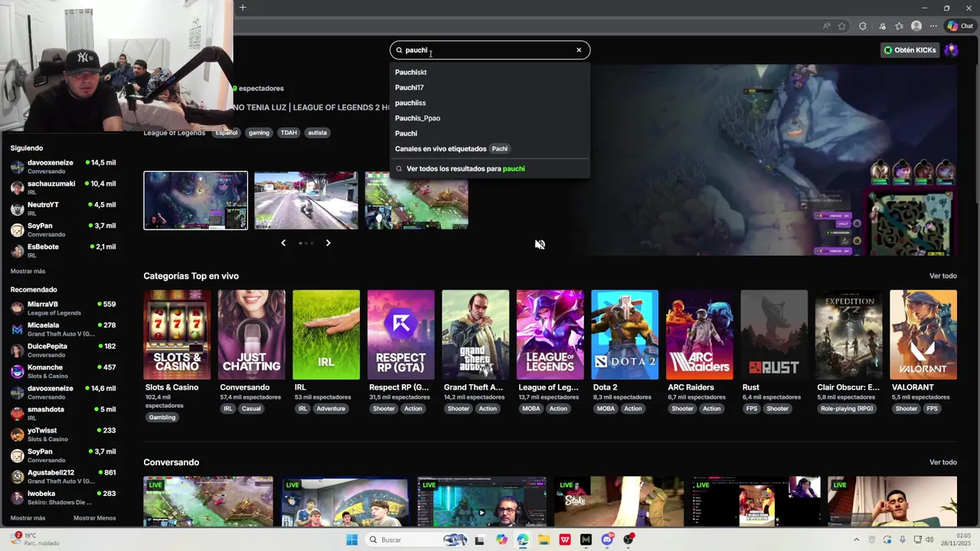Open the new browser tab plus icon
This screenshot has height=551, width=980.
[243, 8]
